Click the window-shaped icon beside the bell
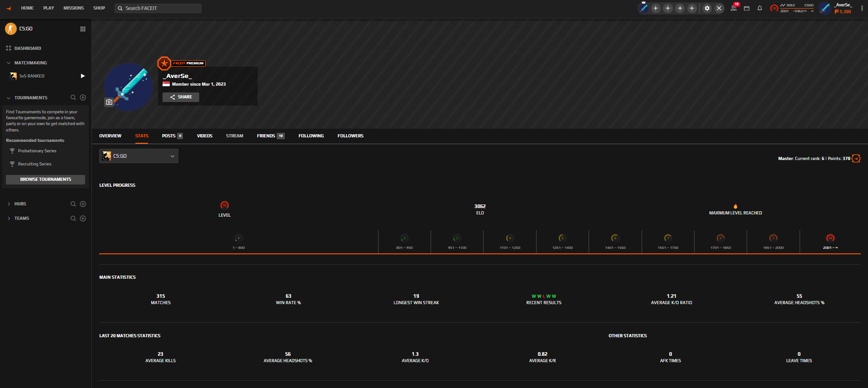The image size is (868, 388). [747, 8]
